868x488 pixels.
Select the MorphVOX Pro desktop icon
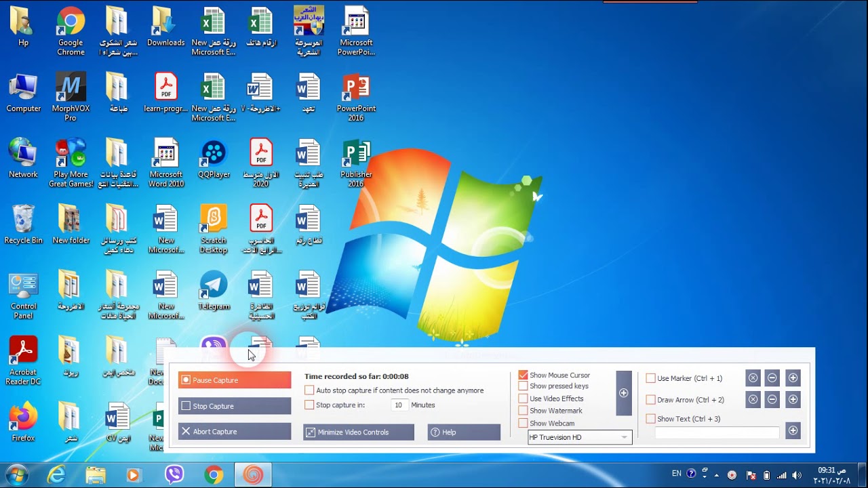(x=71, y=98)
